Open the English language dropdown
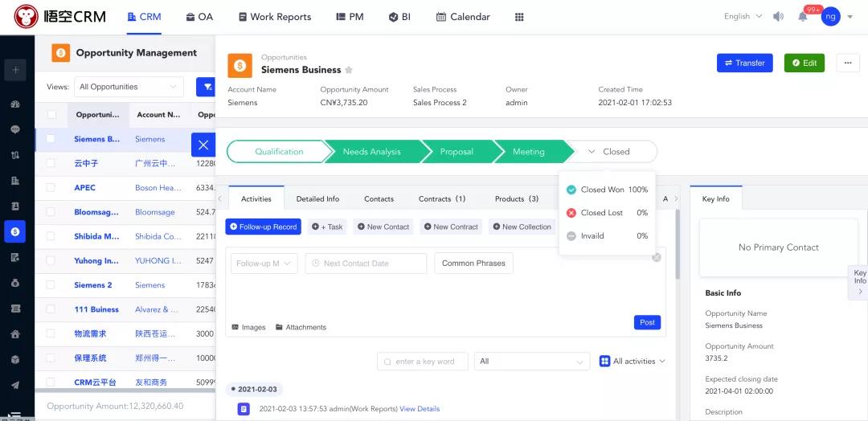Screen dimensions: 868x421 743,17
